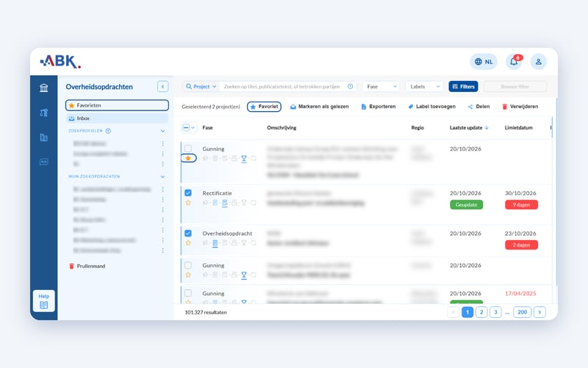
Task: Click the refresh phase icon in Rectificatie row
Action: [254, 203]
